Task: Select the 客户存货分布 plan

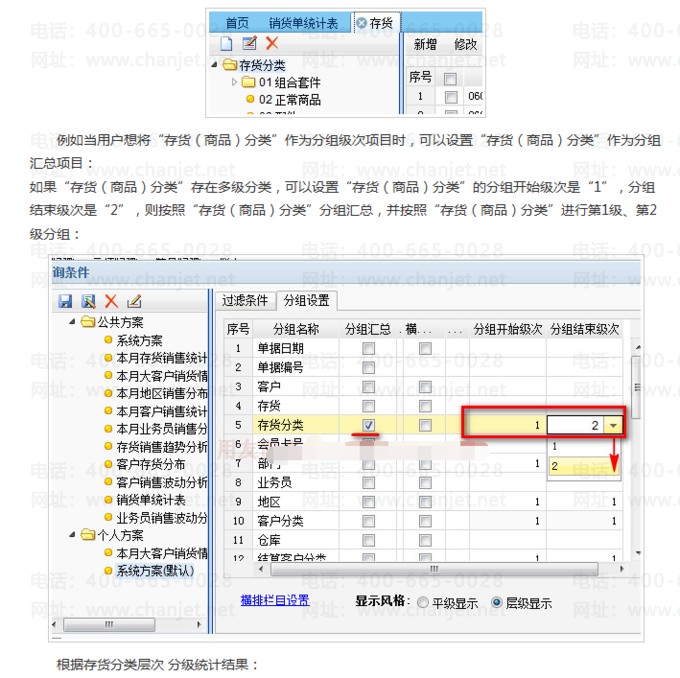Action: [x=150, y=465]
